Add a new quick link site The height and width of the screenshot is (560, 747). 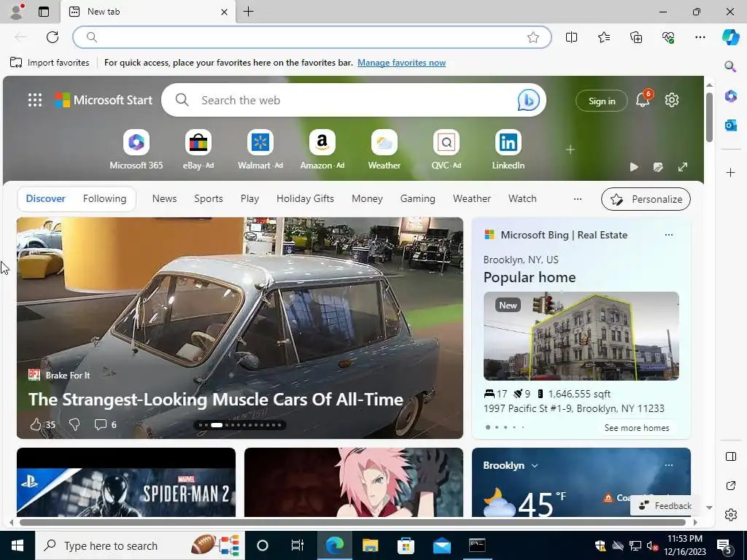[570, 149]
